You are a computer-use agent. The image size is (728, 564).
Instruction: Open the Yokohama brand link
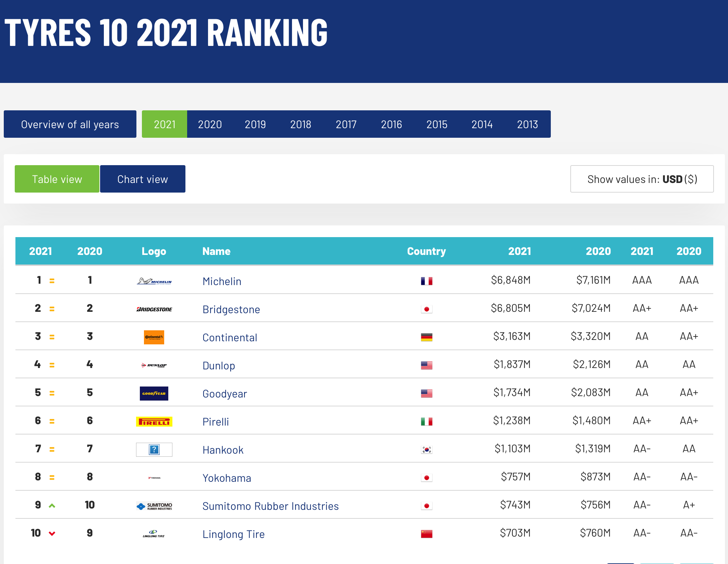point(227,478)
